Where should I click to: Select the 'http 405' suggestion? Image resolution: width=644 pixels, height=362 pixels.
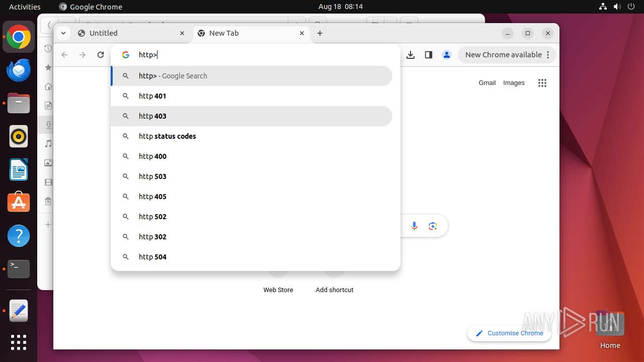coord(252,197)
